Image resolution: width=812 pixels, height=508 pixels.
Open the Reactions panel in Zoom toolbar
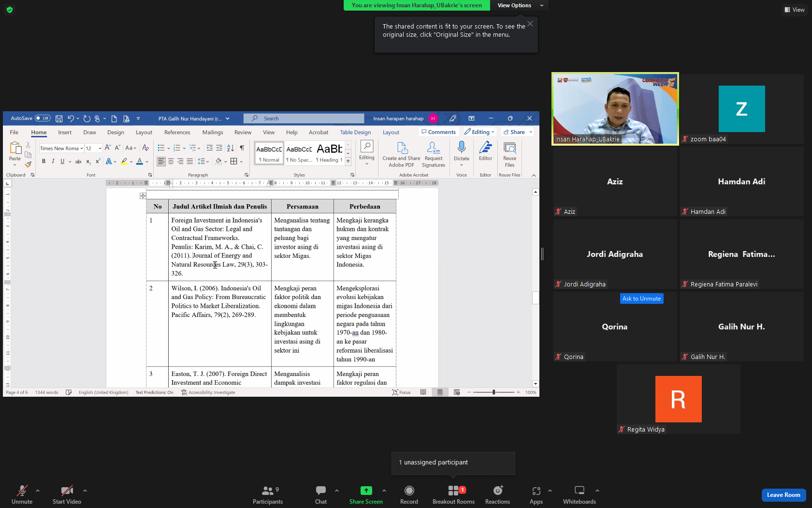pos(497,494)
